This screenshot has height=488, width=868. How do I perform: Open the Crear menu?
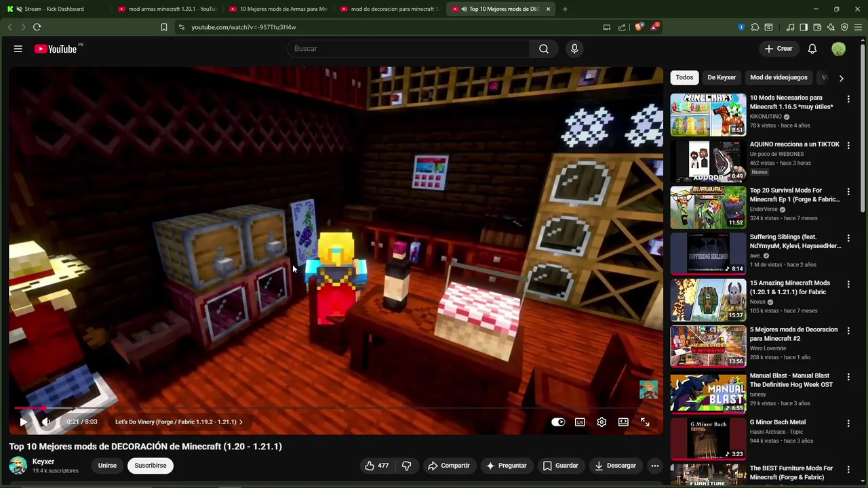click(x=778, y=49)
